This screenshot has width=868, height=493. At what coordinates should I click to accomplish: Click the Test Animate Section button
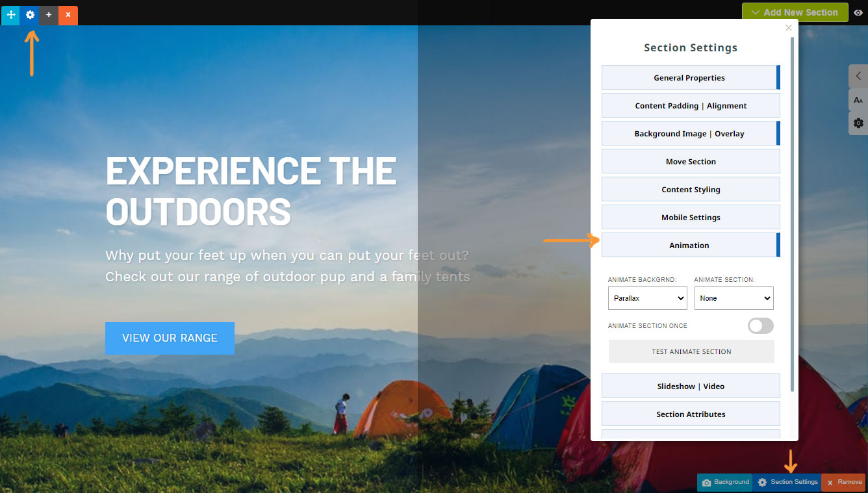691,351
